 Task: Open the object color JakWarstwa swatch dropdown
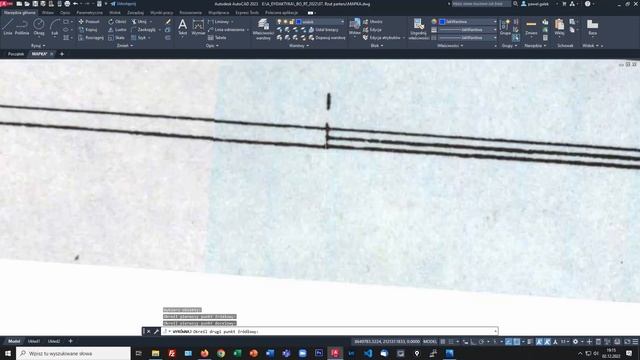click(x=467, y=22)
